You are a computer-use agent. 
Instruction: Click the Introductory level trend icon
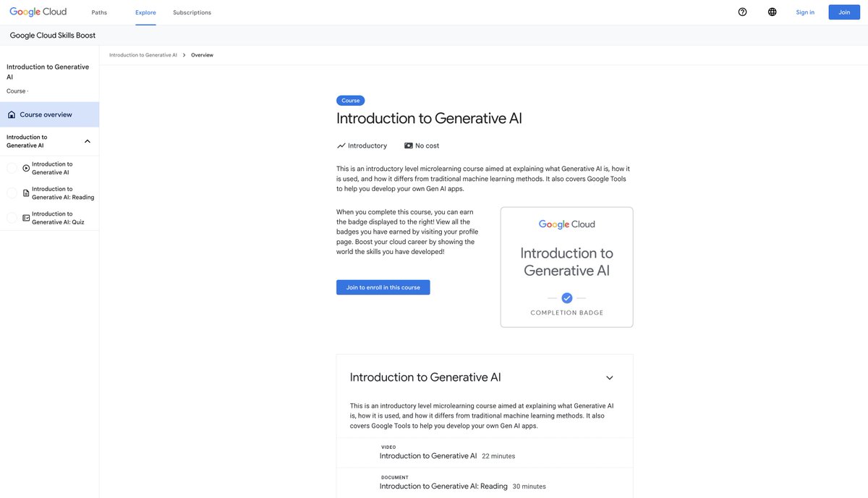tap(341, 145)
